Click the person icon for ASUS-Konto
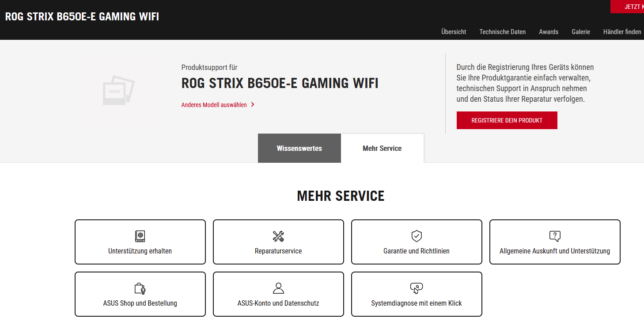 tap(278, 288)
